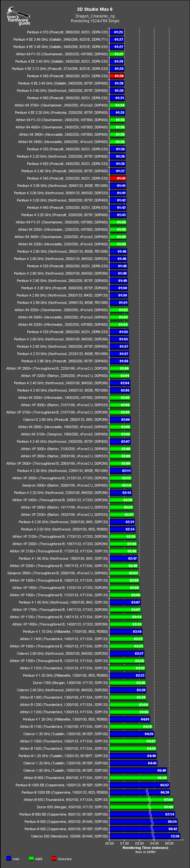Click the Pentium 4 660 (Prescott) label
The image size is (190, 868).
tap(67, 98)
